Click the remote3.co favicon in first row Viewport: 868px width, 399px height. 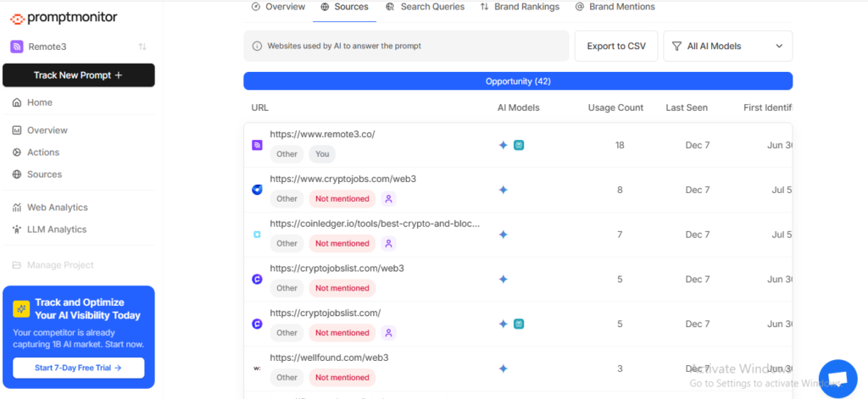click(258, 145)
